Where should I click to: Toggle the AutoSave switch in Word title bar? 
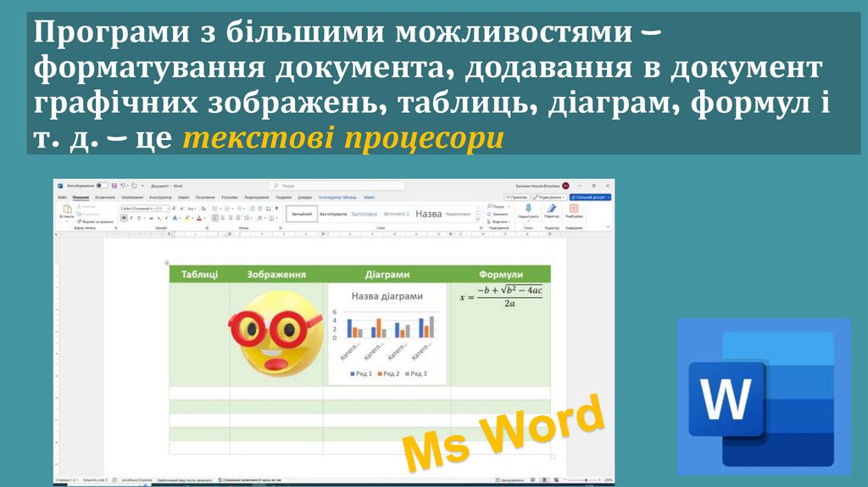click(102, 186)
